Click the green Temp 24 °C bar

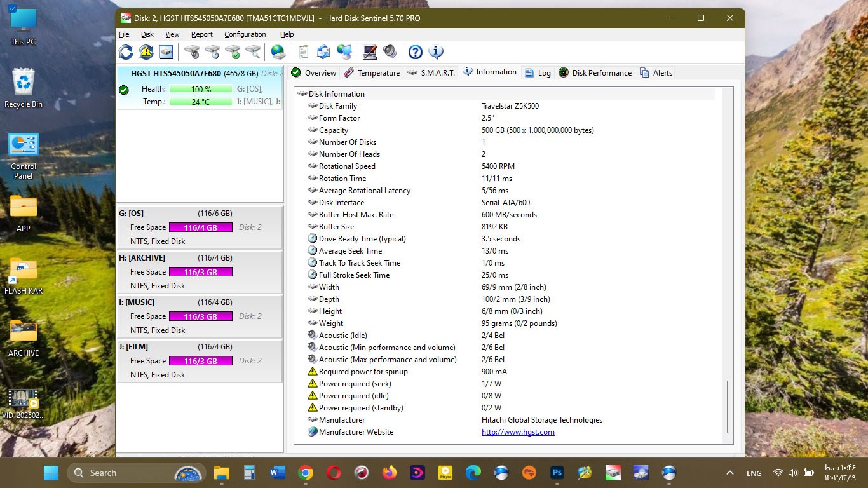201,102
